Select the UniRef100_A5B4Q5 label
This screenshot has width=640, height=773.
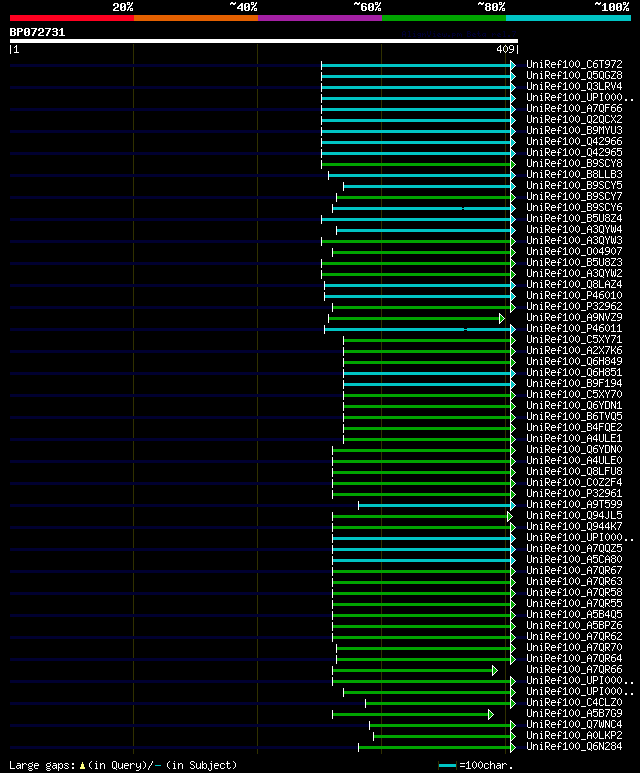[x=574, y=614]
